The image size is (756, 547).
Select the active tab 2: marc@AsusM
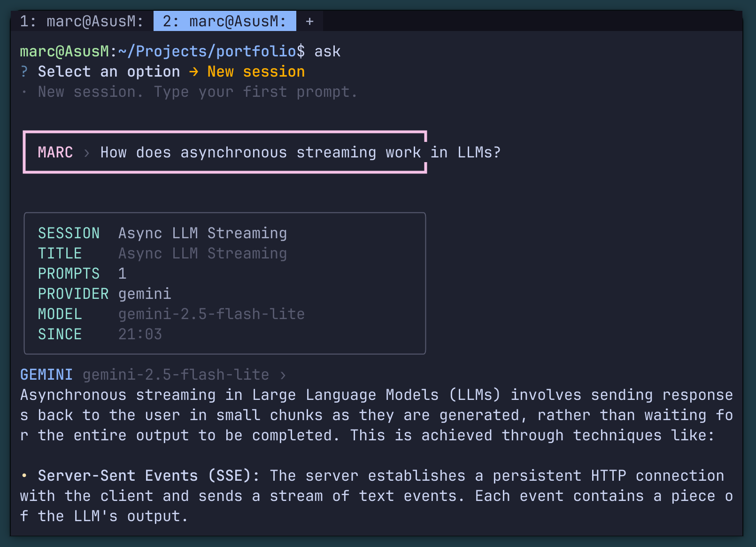pyautogui.click(x=224, y=21)
